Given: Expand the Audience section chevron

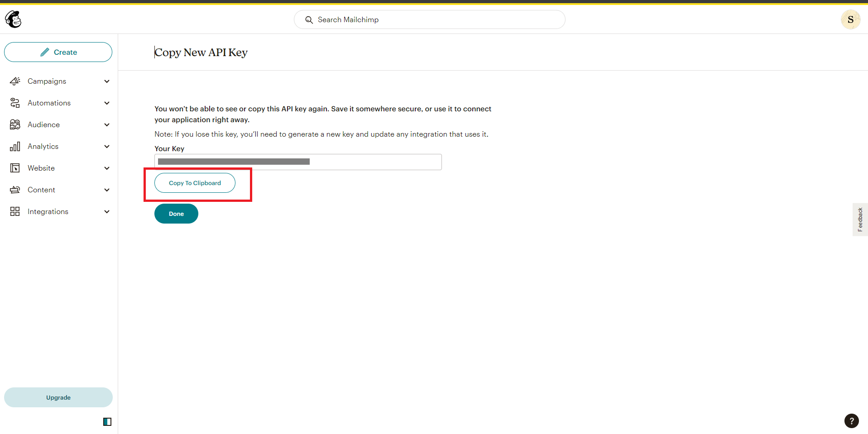Looking at the screenshot, I should (x=107, y=125).
